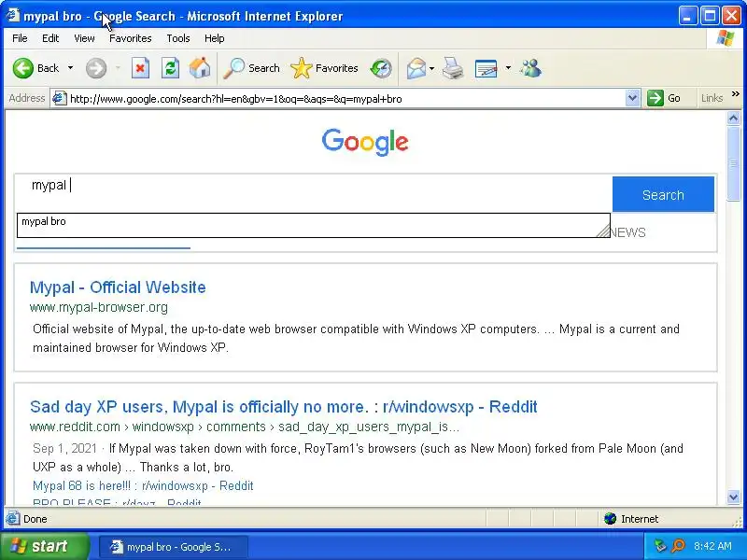747x560 pixels.
Task: Open the Edit menu
Action: pos(50,38)
